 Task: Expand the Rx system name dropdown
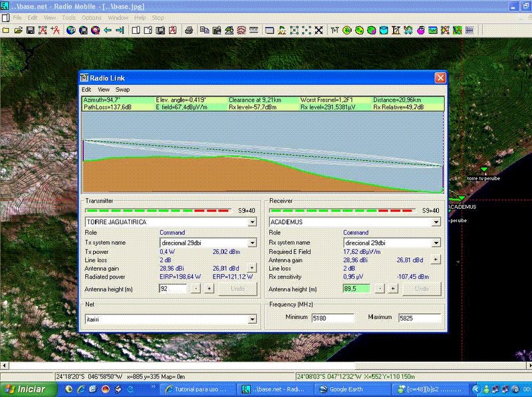436,243
